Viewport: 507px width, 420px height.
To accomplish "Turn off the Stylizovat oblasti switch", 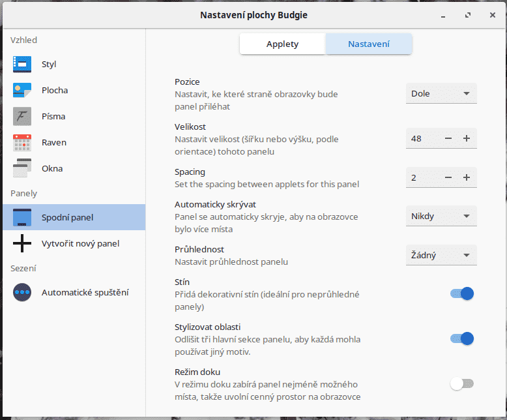I will 462,338.
